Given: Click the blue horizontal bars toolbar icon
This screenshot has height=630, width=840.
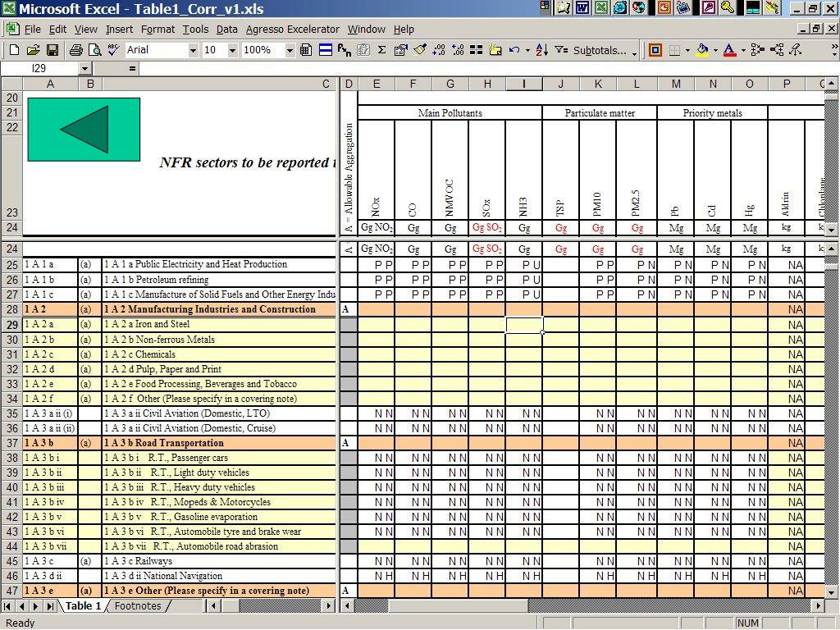Looking at the screenshot, I should pos(325,50).
